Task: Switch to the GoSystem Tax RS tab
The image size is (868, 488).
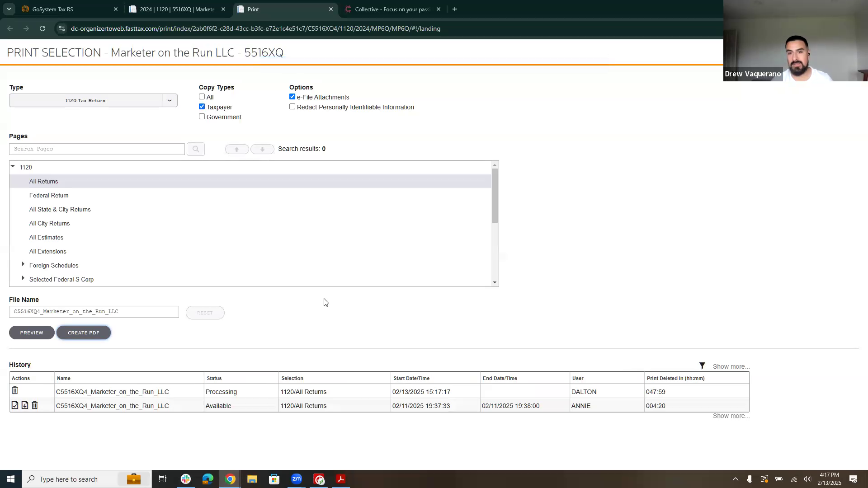Action: (x=68, y=9)
